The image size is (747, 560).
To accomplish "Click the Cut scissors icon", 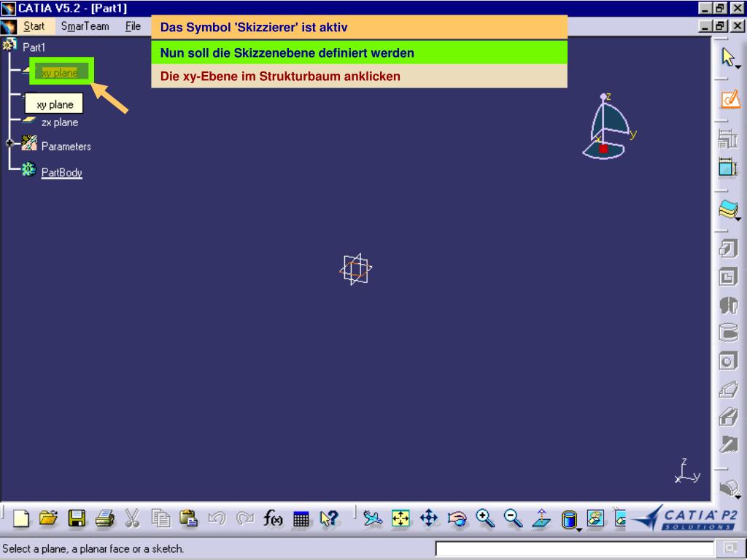I will (133, 518).
